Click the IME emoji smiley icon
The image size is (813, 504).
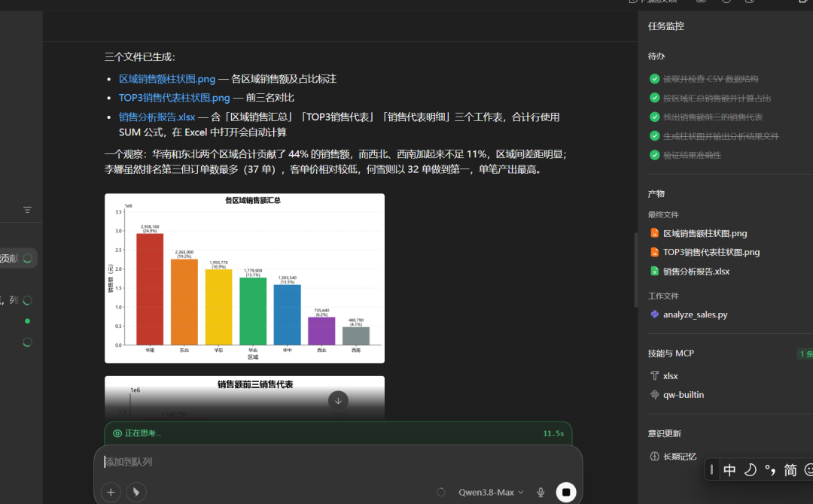pos(808,470)
